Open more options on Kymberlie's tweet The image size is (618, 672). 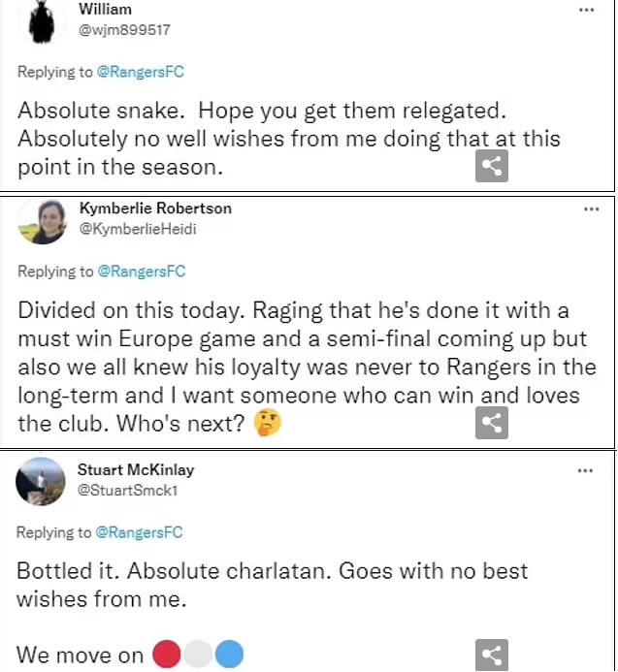tap(590, 208)
